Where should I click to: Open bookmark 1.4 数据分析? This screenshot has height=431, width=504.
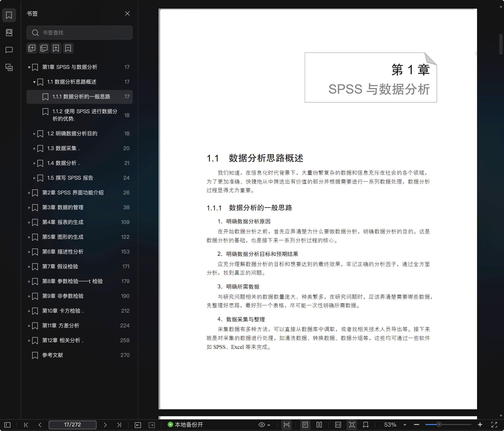coord(80,163)
